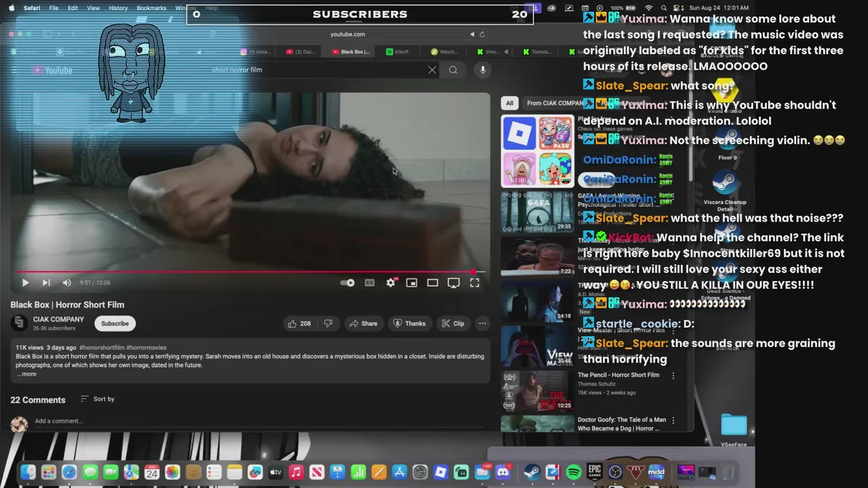Enter fullscreen on the video
The width and height of the screenshot is (868, 488).
point(475,283)
